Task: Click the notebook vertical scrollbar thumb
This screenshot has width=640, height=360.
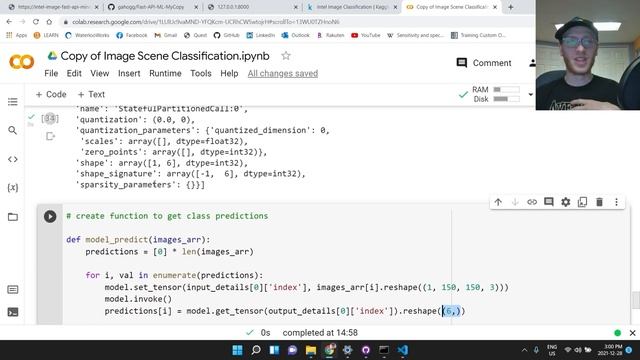Action: [x=636, y=300]
